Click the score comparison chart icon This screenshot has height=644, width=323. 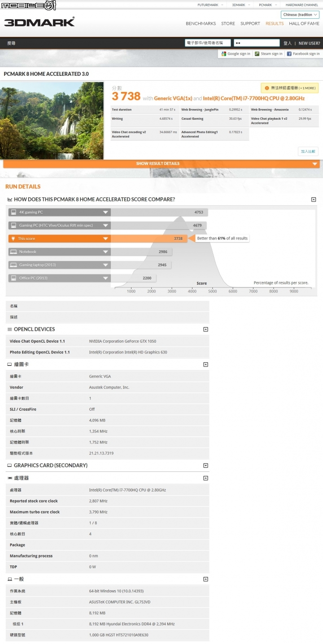click(x=10, y=199)
